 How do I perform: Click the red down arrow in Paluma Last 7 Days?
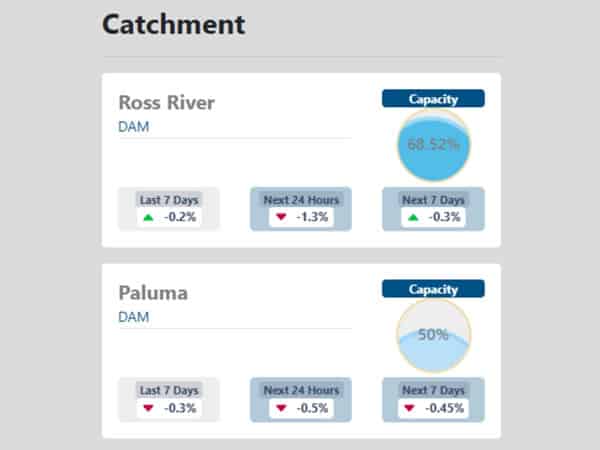point(148,408)
